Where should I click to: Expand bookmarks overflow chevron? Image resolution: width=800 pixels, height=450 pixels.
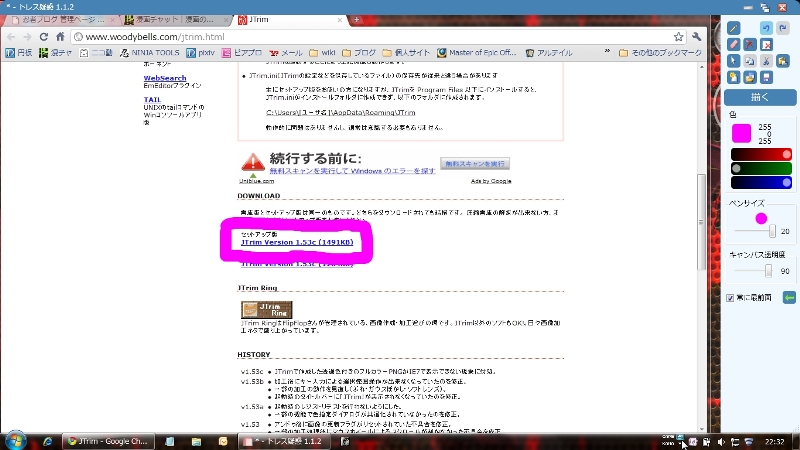click(x=607, y=52)
